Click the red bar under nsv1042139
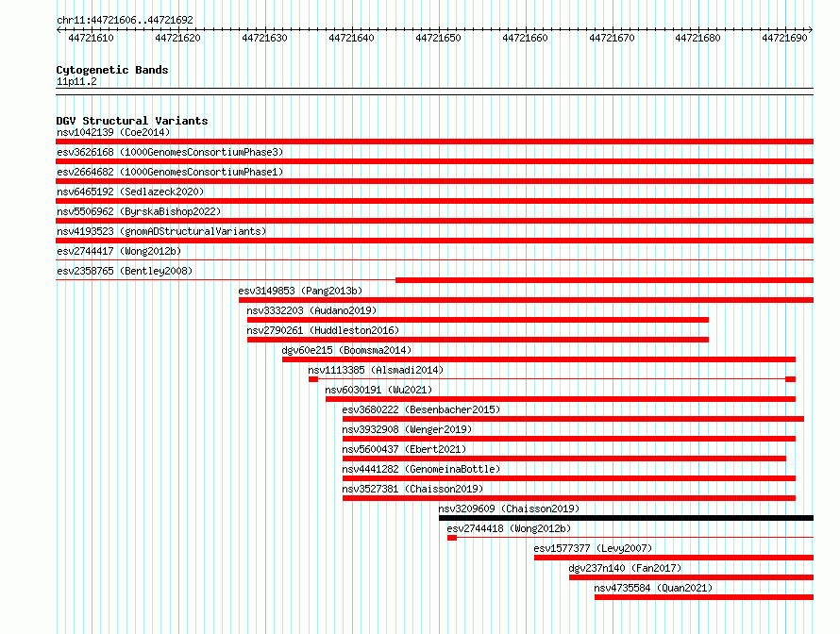The image size is (840, 634). tap(434, 142)
